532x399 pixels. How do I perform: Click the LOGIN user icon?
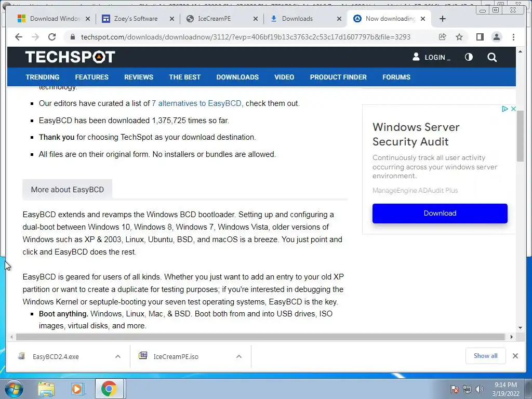[x=416, y=57]
